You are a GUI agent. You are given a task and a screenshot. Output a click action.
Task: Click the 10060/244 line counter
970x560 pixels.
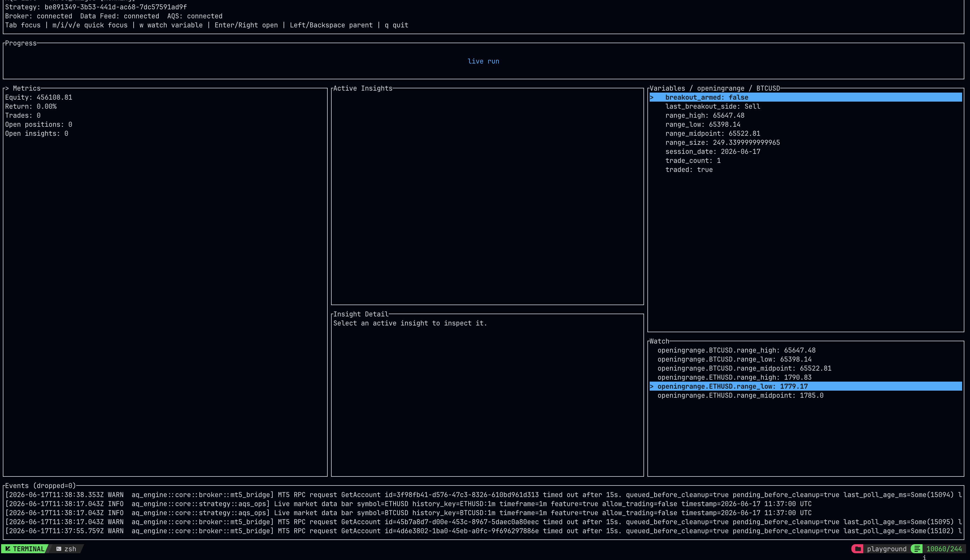944,549
